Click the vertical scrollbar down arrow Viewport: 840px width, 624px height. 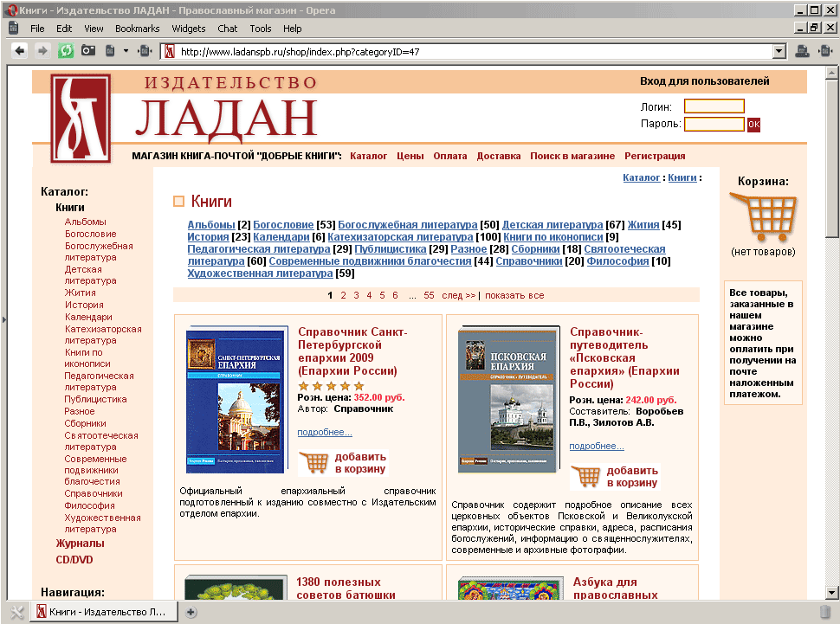point(830,592)
